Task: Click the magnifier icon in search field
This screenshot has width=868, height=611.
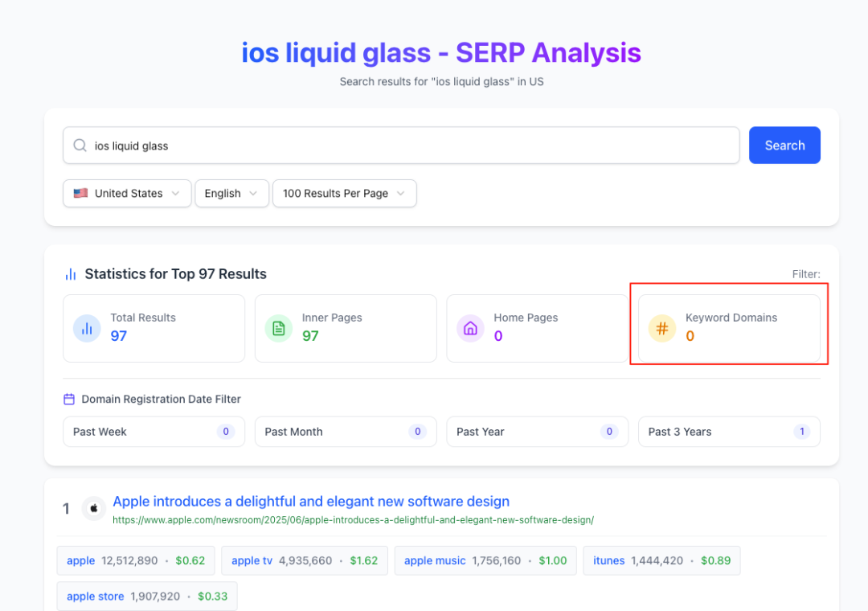Action: [80, 146]
